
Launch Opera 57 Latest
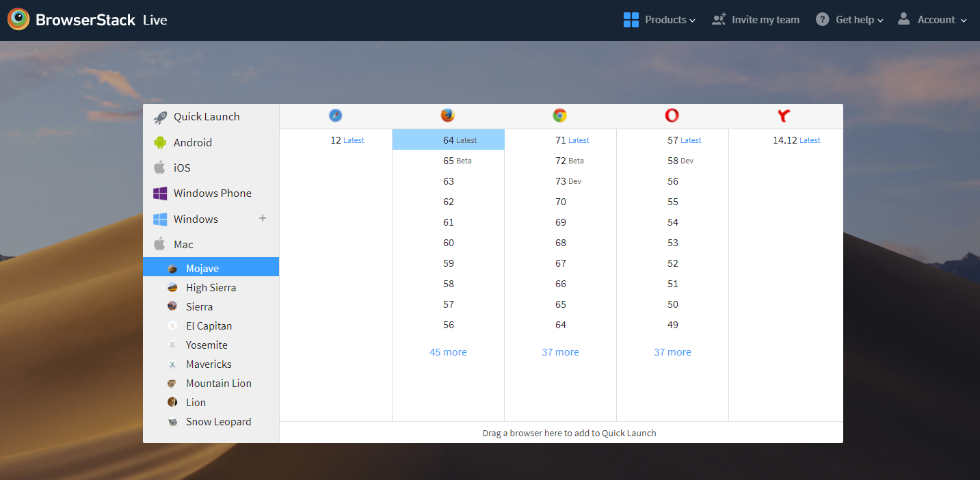click(673, 140)
